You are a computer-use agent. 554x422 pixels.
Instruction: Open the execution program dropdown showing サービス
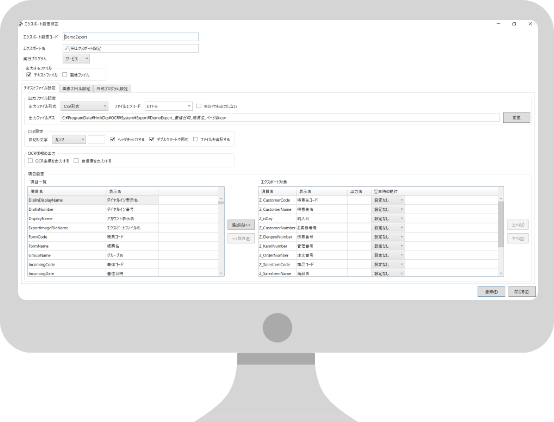point(76,59)
